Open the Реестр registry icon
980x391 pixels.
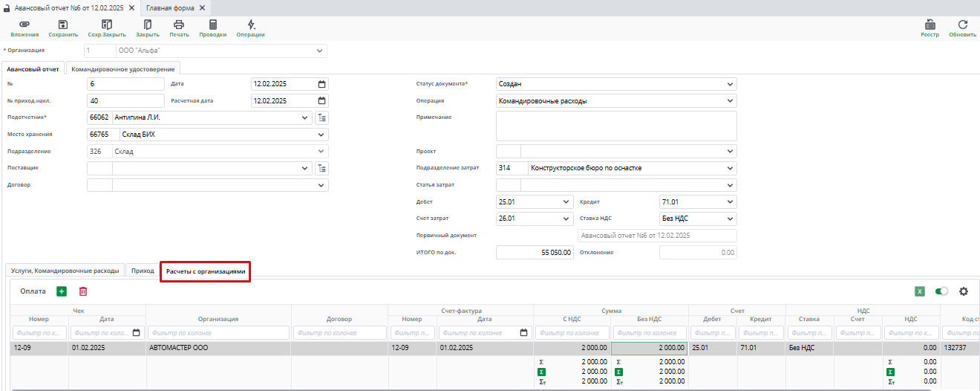coord(930,25)
